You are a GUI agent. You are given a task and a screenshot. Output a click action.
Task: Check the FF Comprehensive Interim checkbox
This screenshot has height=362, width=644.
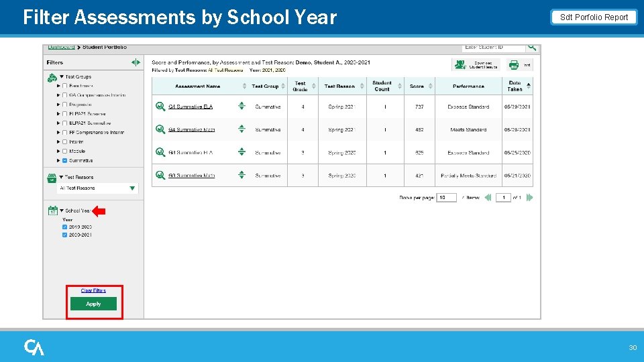(64, 133)
